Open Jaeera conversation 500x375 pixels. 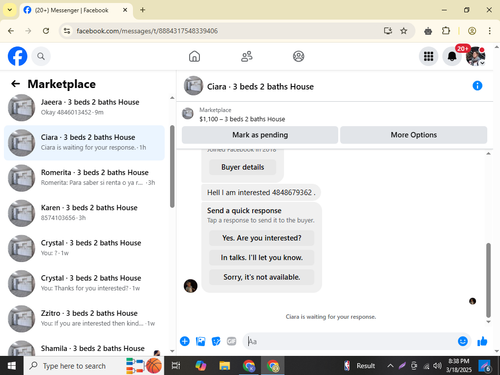[84, 107]
